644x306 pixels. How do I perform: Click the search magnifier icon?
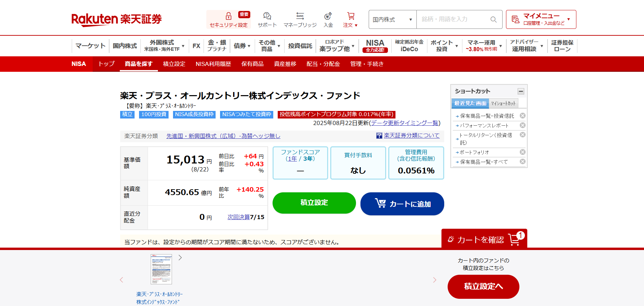tap(493, 20)
